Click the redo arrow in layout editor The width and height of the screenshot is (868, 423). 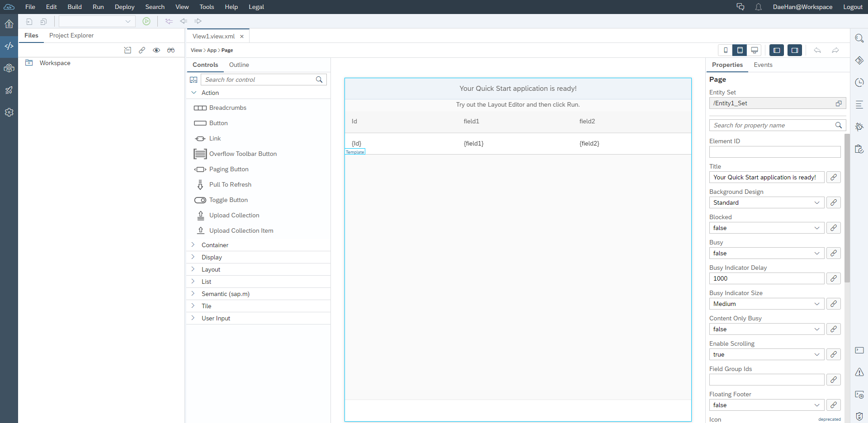(835, 50)
